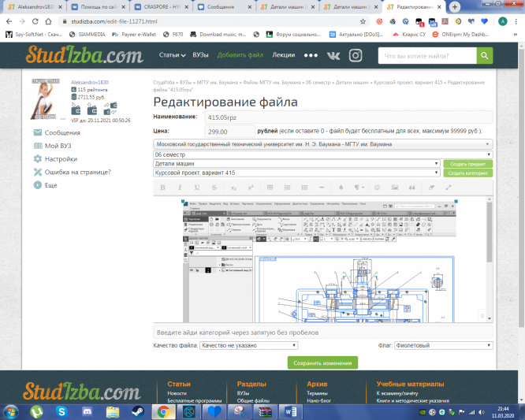Open the Windows Start menu
The height and width of the screenshot is (420, 525).
(11, 412)
